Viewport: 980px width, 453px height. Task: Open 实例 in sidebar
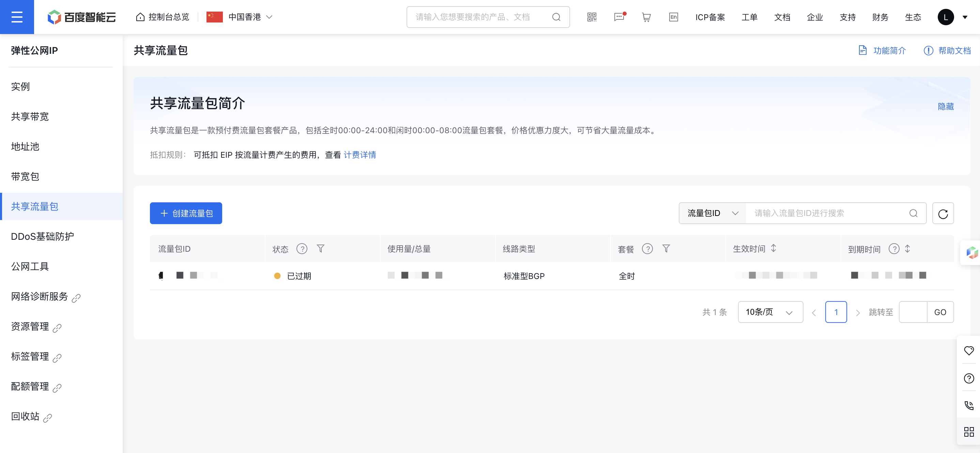pos(20,86)
